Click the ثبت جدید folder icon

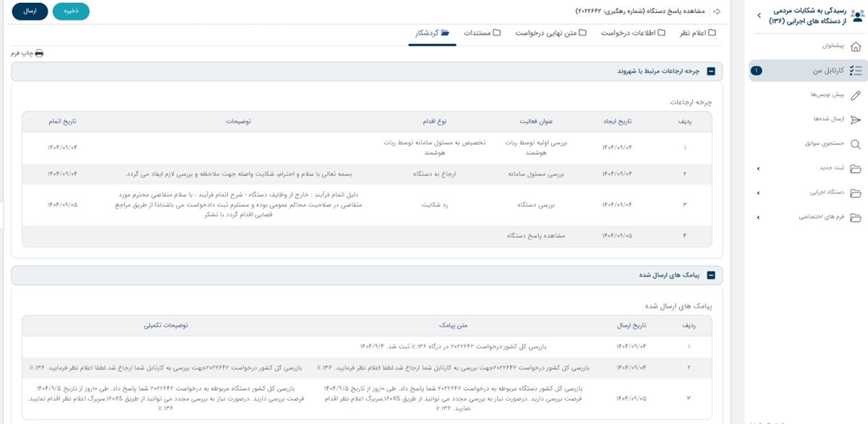pyautogui.click(x=856, y=169)
